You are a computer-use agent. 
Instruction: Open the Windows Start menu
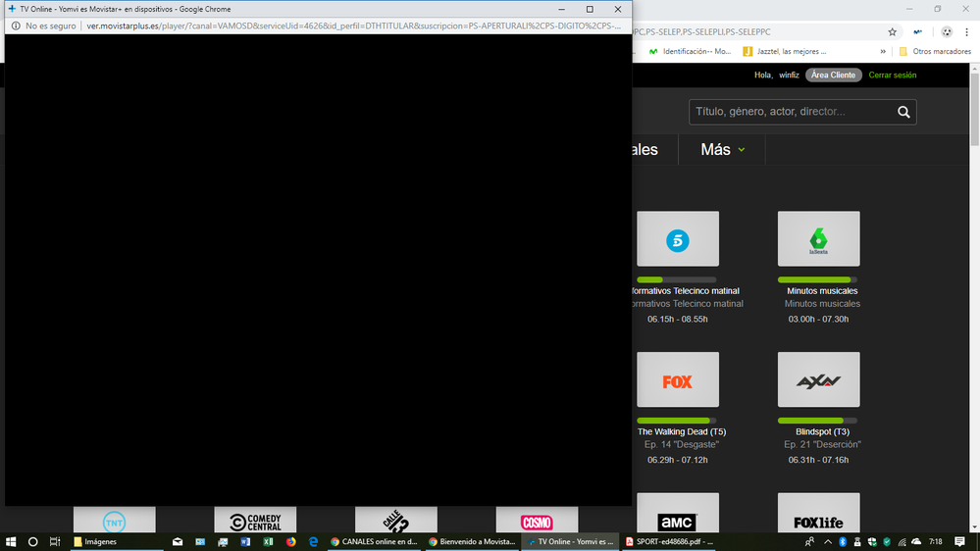click(x=12, y=541)
